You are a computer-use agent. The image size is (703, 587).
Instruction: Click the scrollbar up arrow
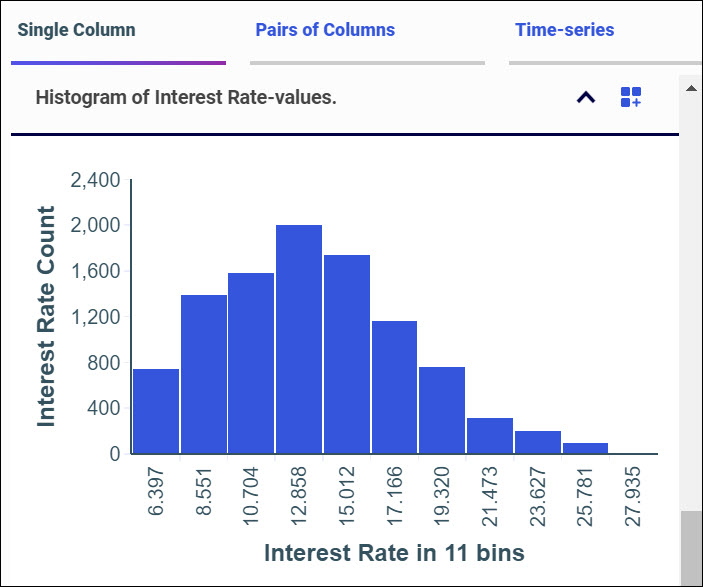pos(690,88)
